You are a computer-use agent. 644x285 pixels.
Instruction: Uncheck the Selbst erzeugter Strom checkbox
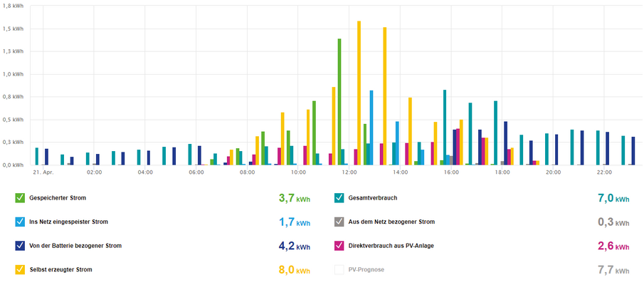click(19, 270)
